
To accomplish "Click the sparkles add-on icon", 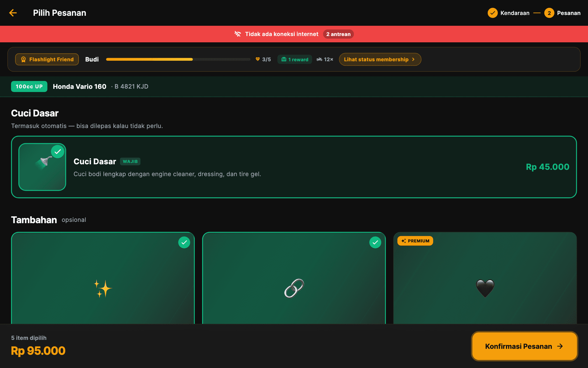I will click(103, 288).
